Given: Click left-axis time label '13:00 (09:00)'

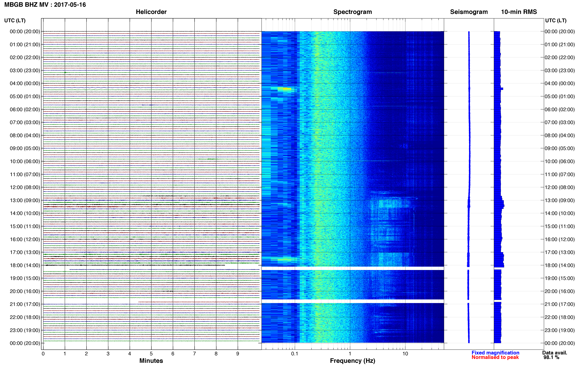Looking at the screenshot, I should [25, 200].
